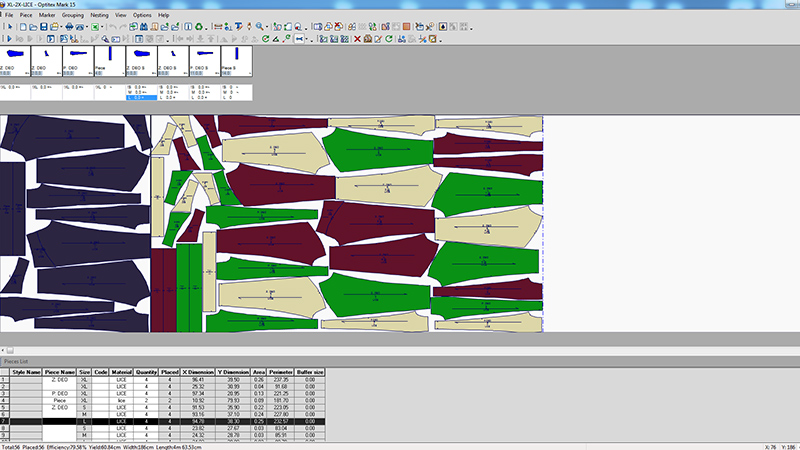
Task: Expand the dropdown arrow beside the zoom tool
Action: pyautogui.click(x=267, y=26)
